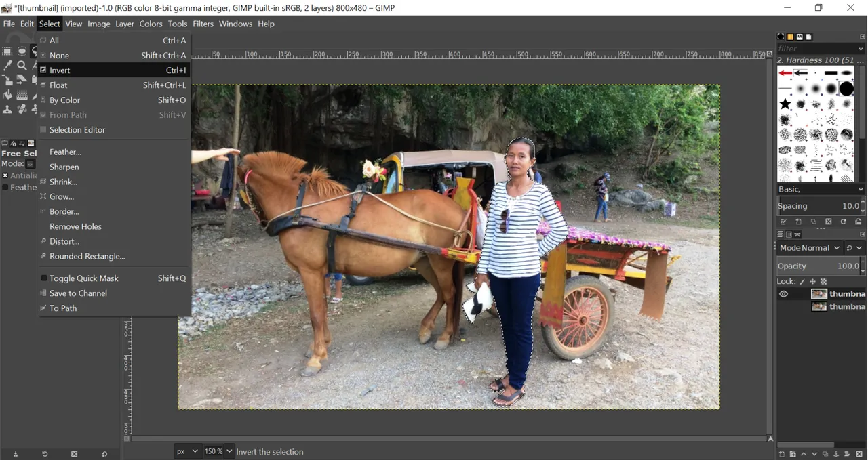This screenshot has height=460, width=868.
Task: Open the Device Status tab icon
Action: 14,144
